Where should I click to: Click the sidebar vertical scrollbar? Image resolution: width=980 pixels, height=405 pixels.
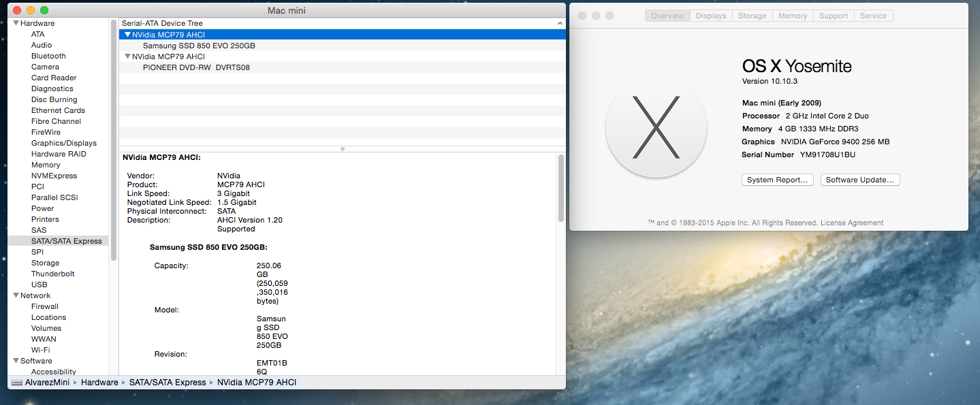click(114, 140)
